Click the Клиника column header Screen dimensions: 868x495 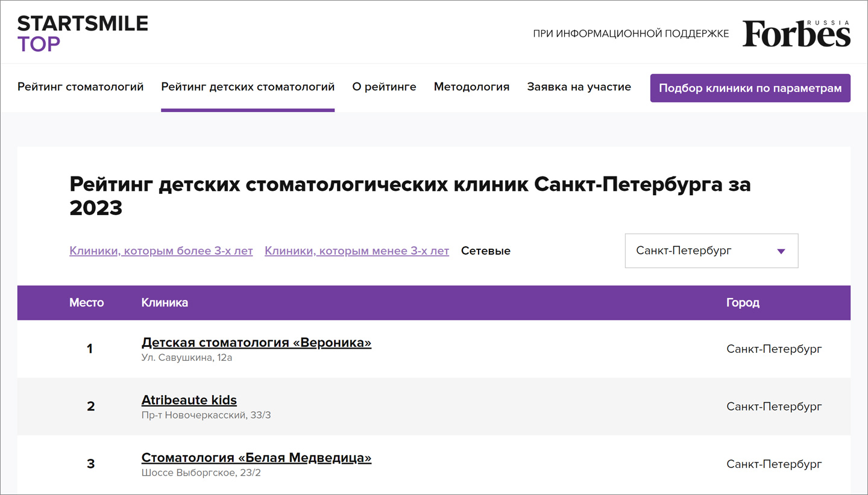[165, 302]
